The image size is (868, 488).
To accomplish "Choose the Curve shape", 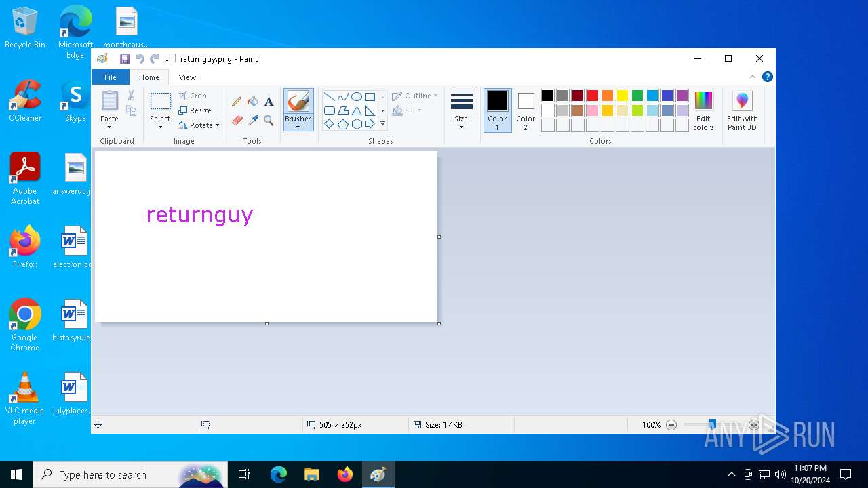I will 342,97.
